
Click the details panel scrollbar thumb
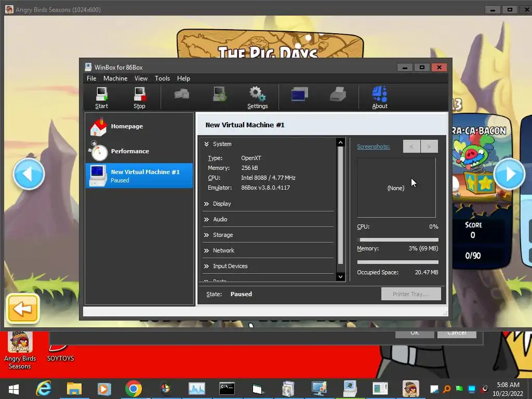(340, 205)
